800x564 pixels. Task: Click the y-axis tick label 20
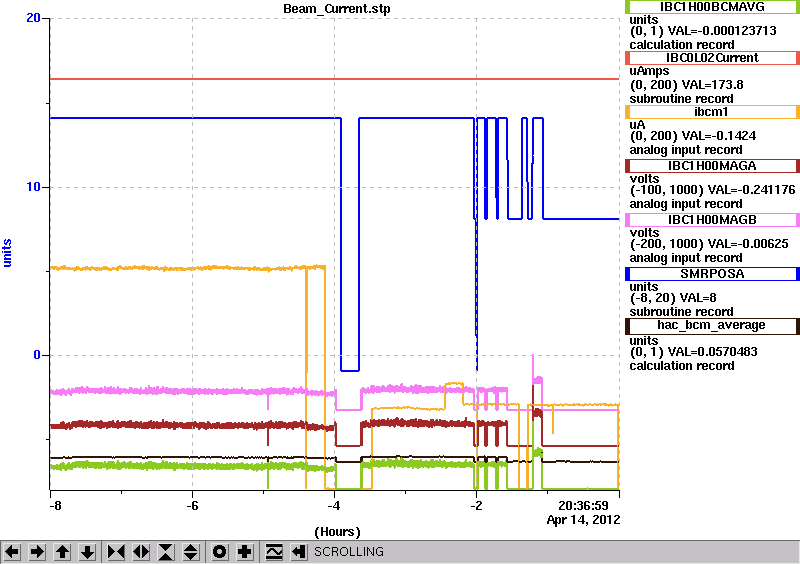click(33, 18)
